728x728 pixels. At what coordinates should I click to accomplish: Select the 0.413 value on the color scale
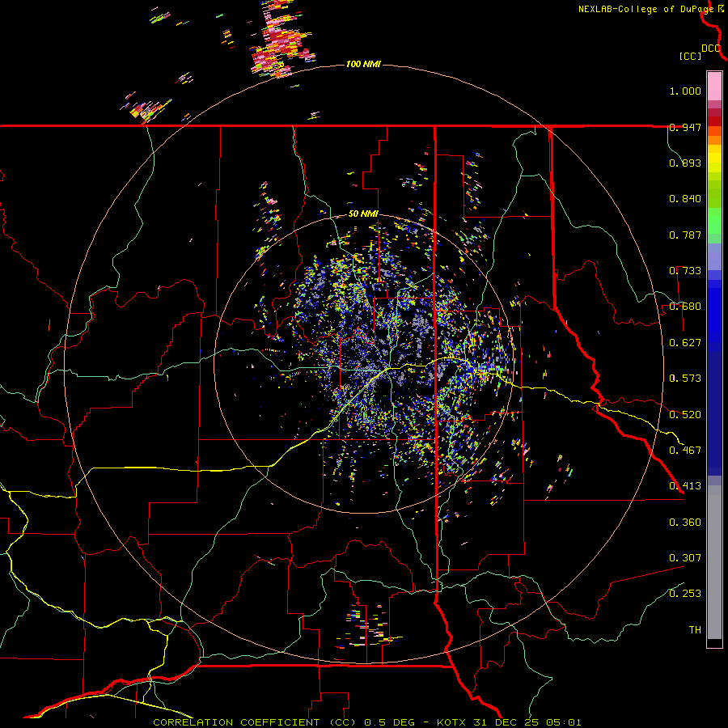(x=685, y=486)
